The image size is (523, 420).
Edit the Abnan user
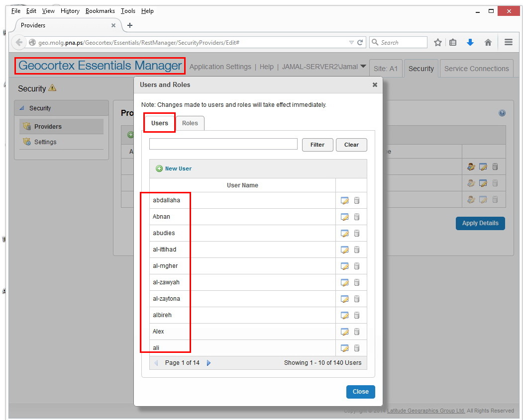coord(344,217)
